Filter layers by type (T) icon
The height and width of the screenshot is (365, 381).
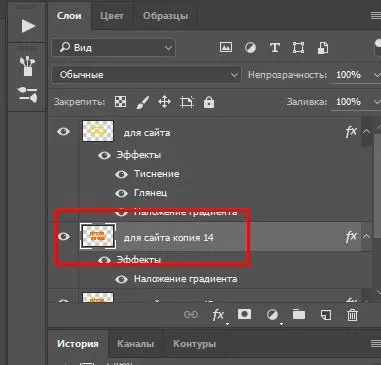[x=275, y=48]
